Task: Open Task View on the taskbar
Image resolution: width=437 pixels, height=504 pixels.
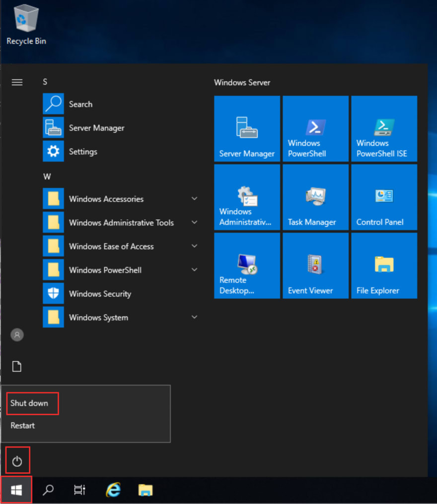Action: [79, 490]
